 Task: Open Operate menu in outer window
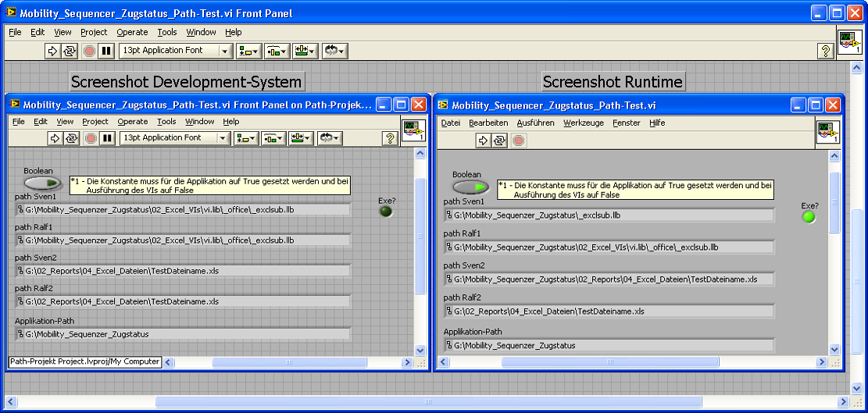(x=132, y=32)
